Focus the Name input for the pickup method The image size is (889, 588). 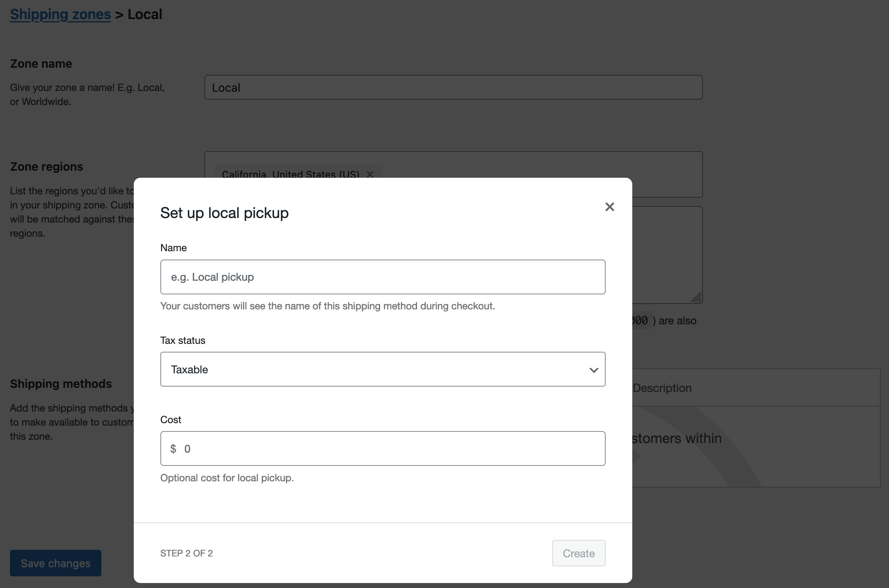point(382,277)
